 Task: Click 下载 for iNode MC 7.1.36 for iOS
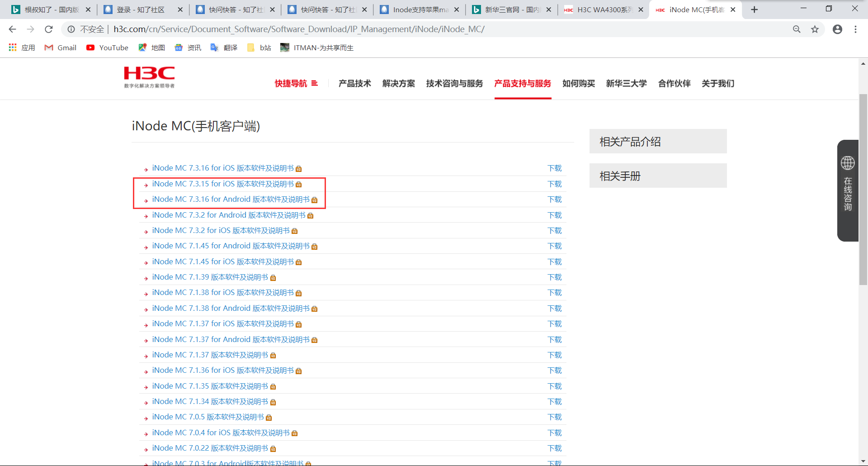pyautogui.click(x=555, y=371)
